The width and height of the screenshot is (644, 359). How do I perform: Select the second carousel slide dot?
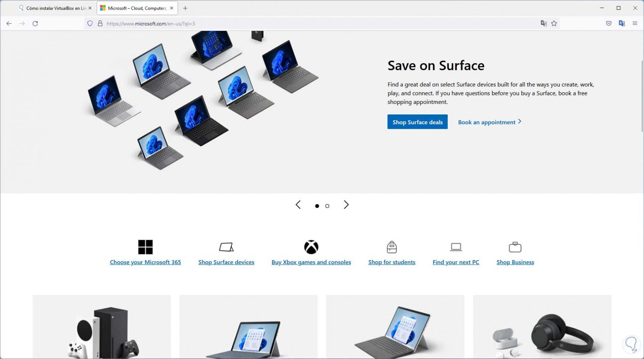click(327, 206)
